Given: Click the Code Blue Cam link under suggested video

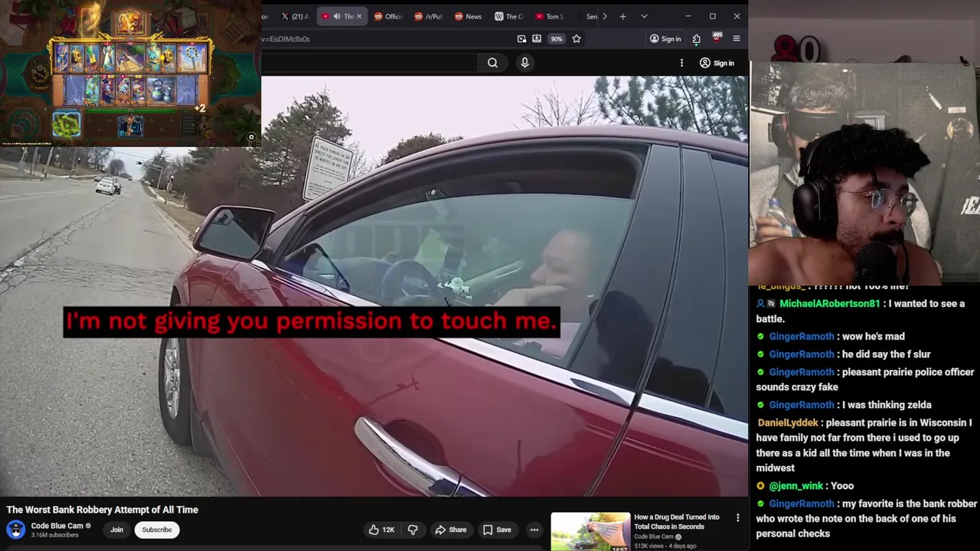Looking at the screenshot, I should (x=654, y=536).
